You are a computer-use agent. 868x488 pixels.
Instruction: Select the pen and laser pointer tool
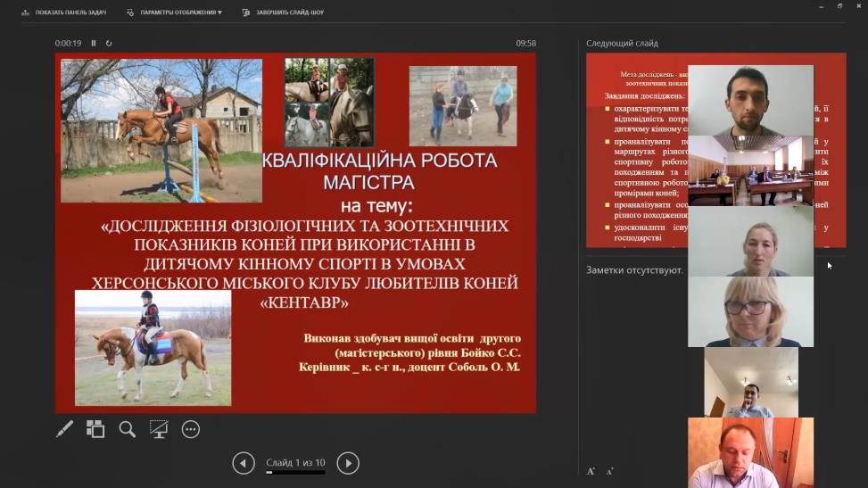pos(64,429)
